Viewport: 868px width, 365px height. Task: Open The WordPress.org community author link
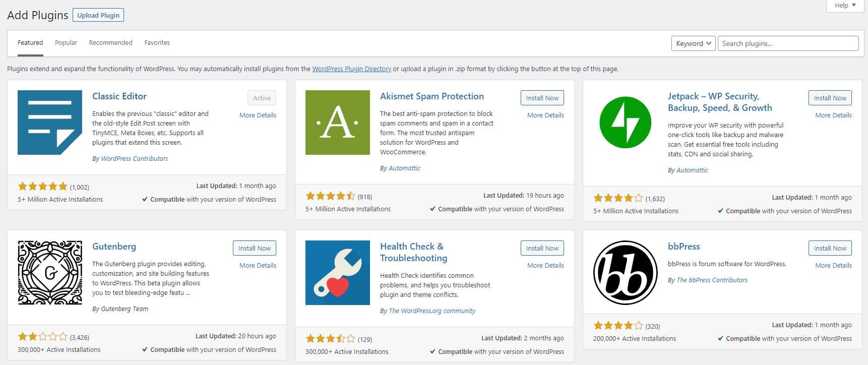point(432,311)
